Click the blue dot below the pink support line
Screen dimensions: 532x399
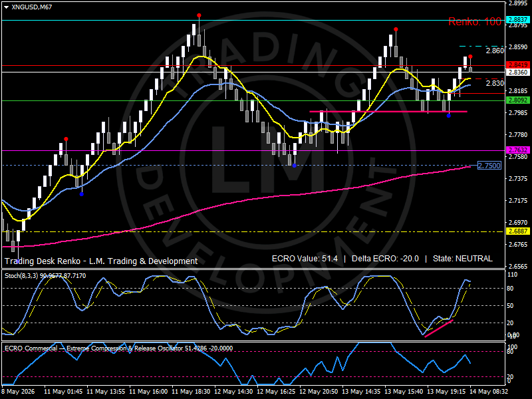click(448, 116)
